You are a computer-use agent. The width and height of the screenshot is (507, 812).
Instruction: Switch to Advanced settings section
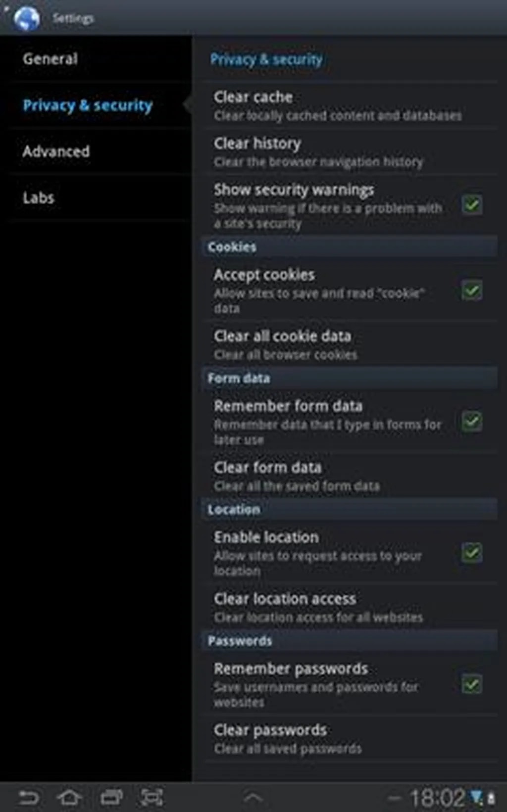pos(56,151)
